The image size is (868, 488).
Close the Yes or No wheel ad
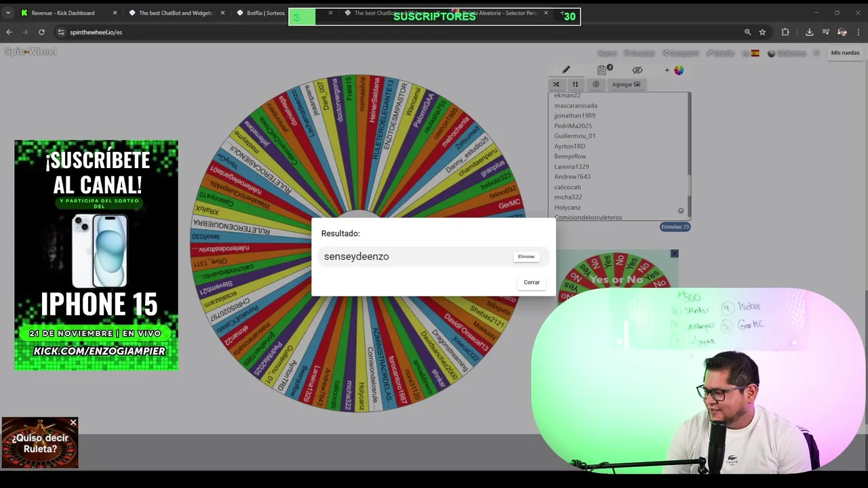[674, 253]
